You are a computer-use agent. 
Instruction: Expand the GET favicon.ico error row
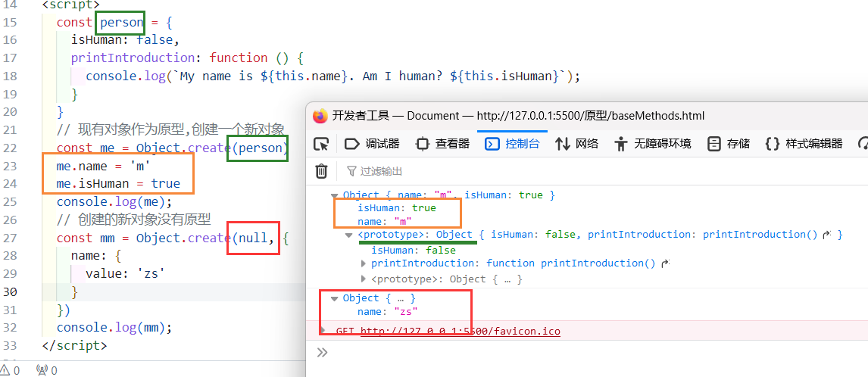(323, 331)
